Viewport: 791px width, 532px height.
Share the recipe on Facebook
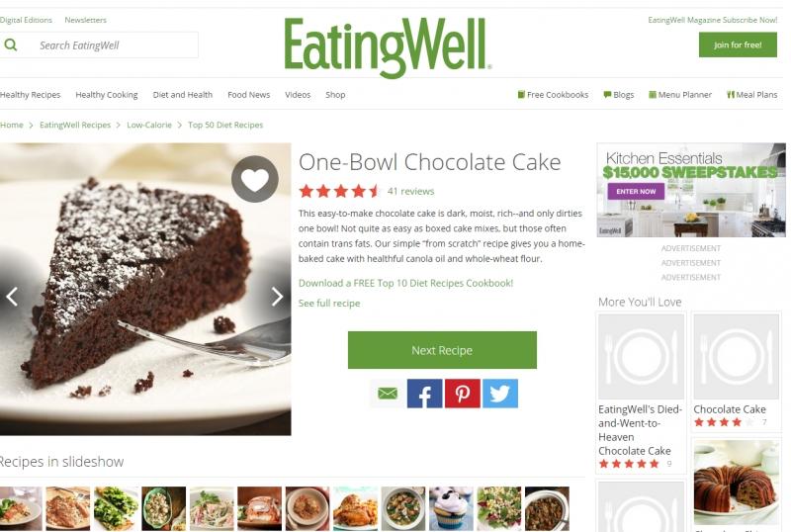(425, 394)
